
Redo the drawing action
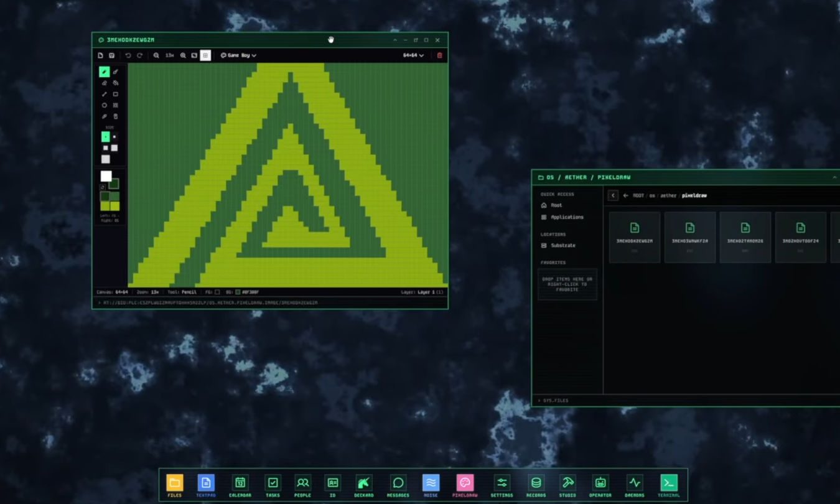pyautogui.click(x=139, y=55)
